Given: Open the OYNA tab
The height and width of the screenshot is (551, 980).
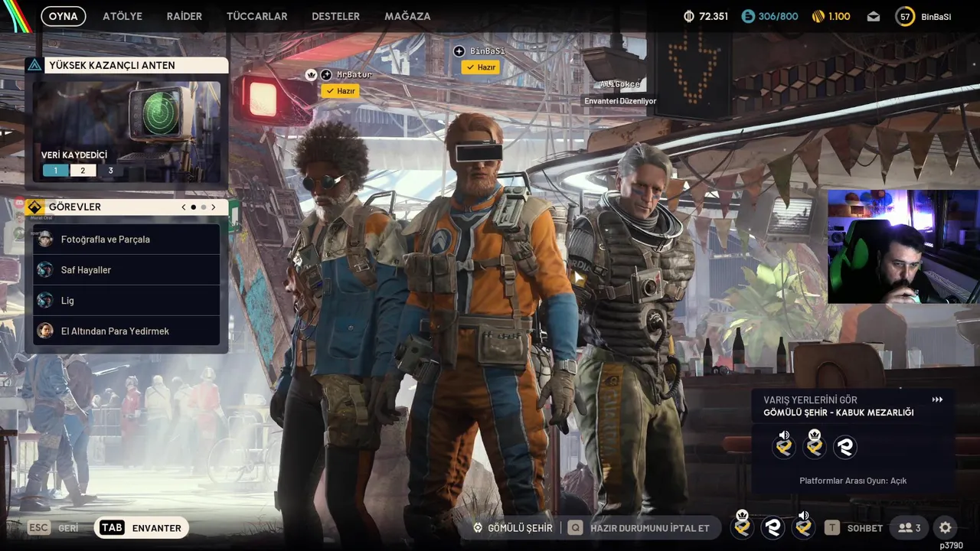Looking at the screenshot, I should (x=63, y=16).
